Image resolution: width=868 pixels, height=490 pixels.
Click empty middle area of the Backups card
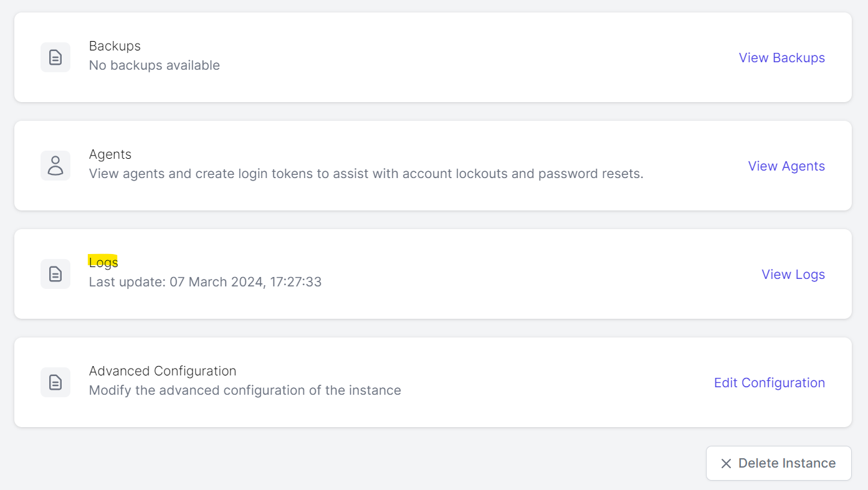[x=474, y=57]
